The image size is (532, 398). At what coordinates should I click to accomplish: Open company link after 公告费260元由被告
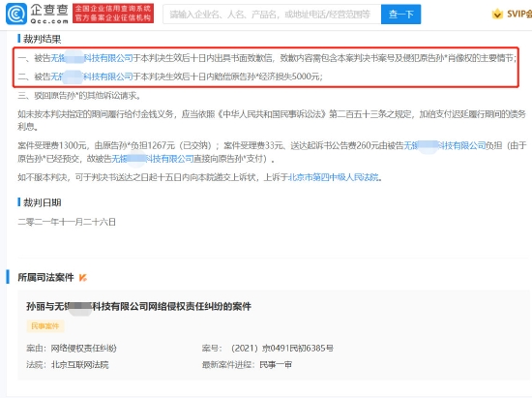click(445, 145)
